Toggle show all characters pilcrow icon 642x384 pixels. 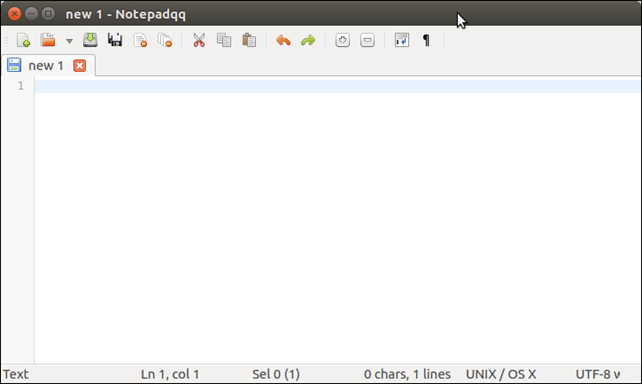[x=426, y=40]
